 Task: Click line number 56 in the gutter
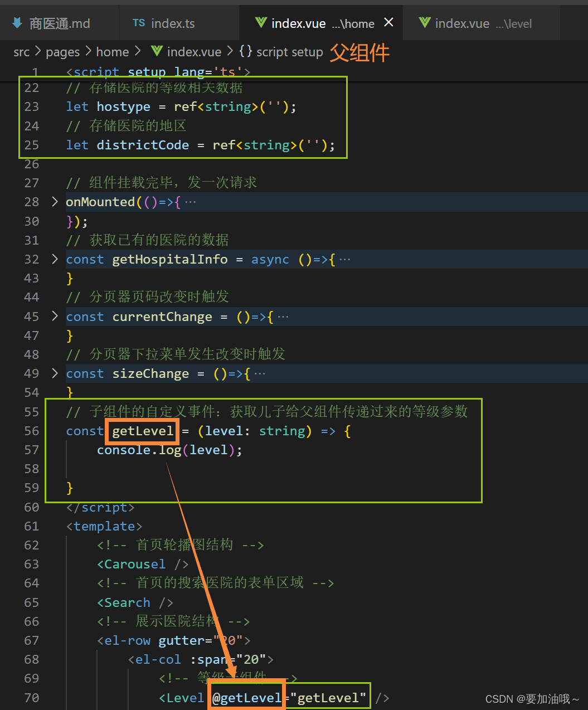point(31,431)
